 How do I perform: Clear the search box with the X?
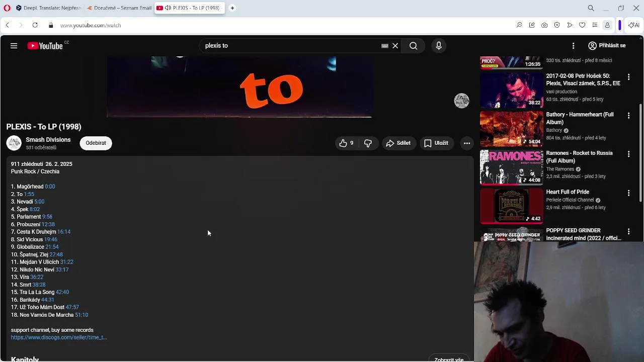[395, 46]
